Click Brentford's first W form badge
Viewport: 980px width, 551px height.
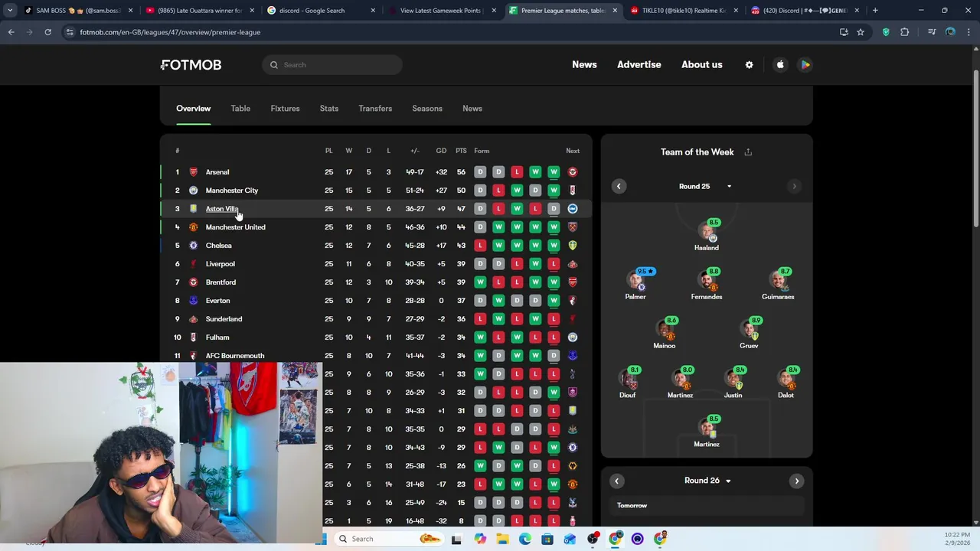[480, 282]
